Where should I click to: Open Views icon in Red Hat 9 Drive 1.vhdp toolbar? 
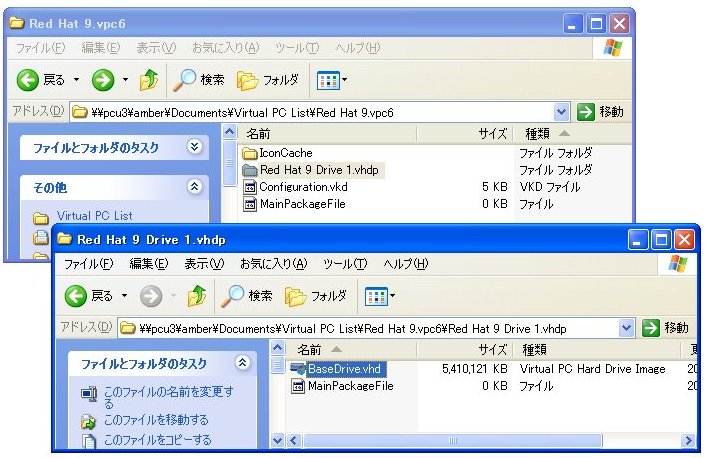376,297
